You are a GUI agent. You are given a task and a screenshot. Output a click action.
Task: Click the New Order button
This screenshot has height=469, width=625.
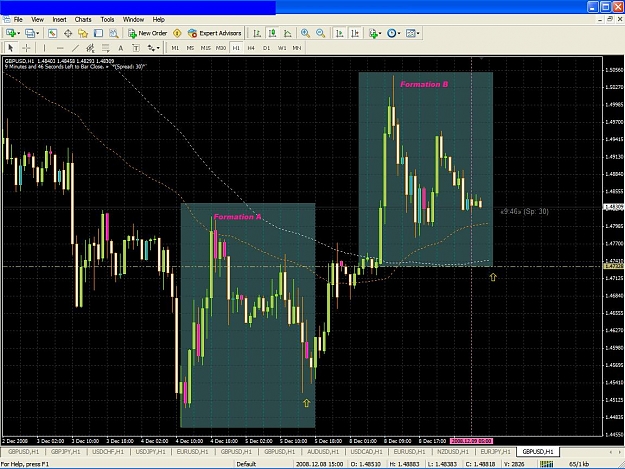[147, 33]
